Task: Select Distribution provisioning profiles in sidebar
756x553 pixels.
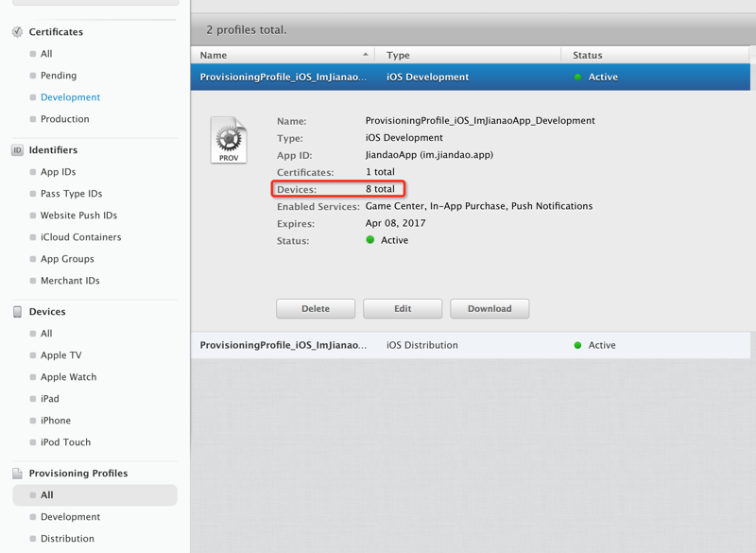Action: click(x=67, y=539)
